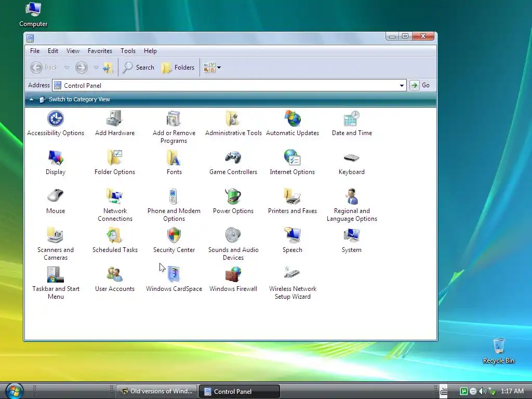Open System properties icon

352,241
